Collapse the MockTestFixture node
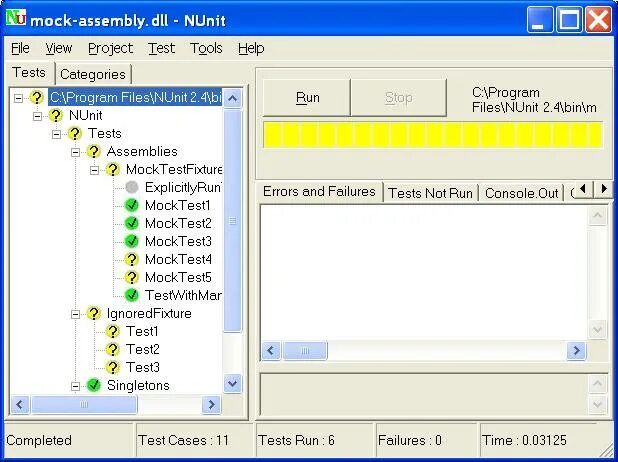The image size is (618, 462). (x=94, y=170)
